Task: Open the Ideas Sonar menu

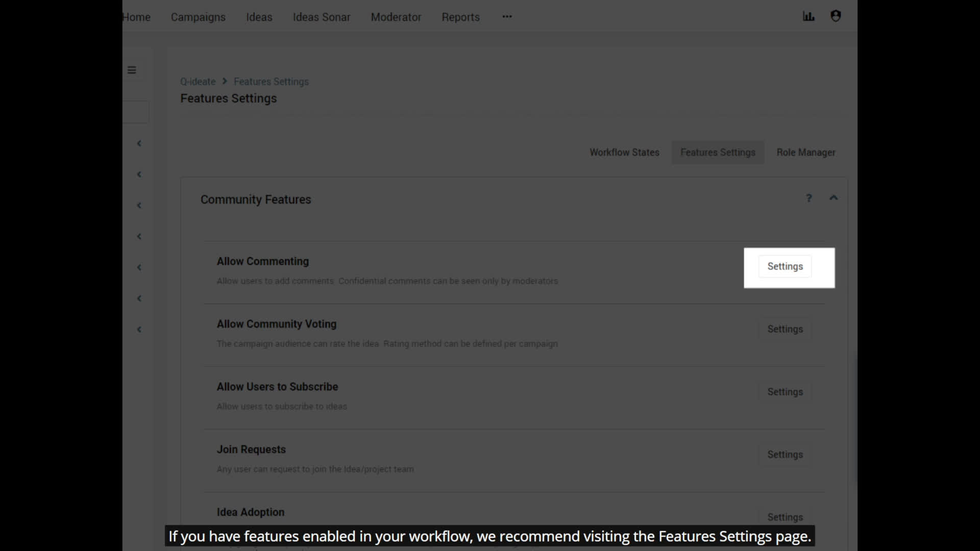Action: tap(322, 17)
